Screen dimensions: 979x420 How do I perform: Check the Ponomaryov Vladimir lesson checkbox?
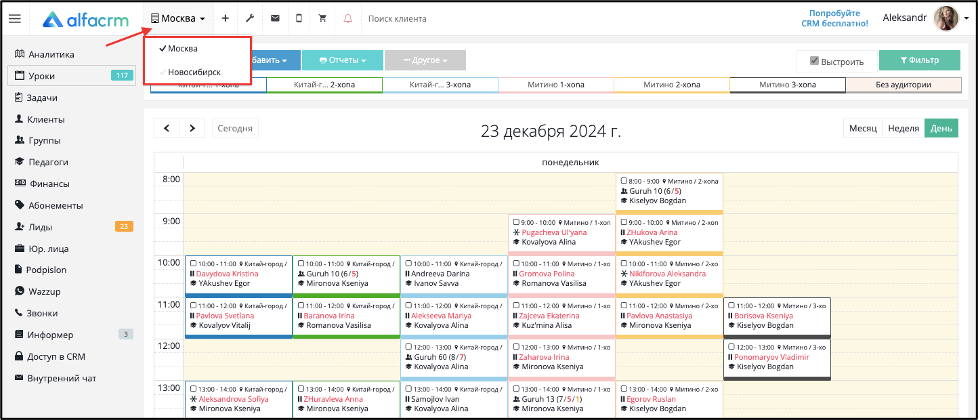click(x=732, y=348)
